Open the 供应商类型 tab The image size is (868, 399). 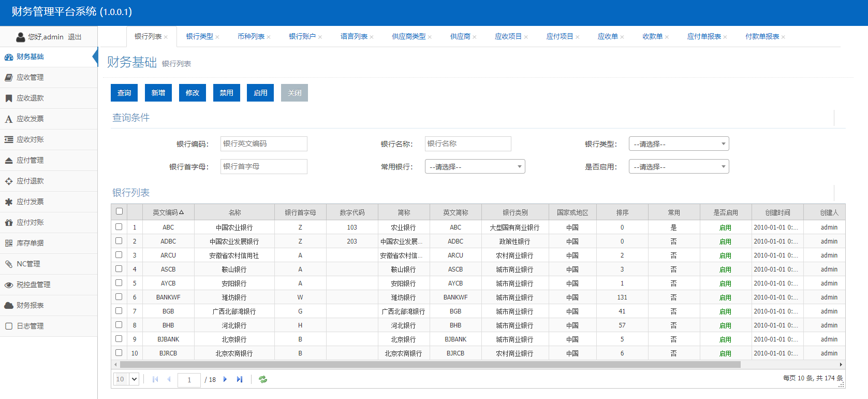[408, 37]
